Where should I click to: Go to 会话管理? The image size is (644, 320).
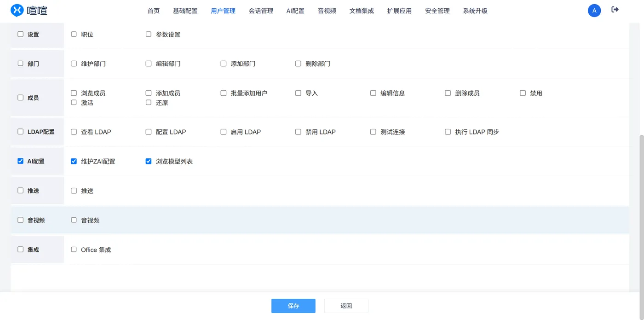coord(261,11)
